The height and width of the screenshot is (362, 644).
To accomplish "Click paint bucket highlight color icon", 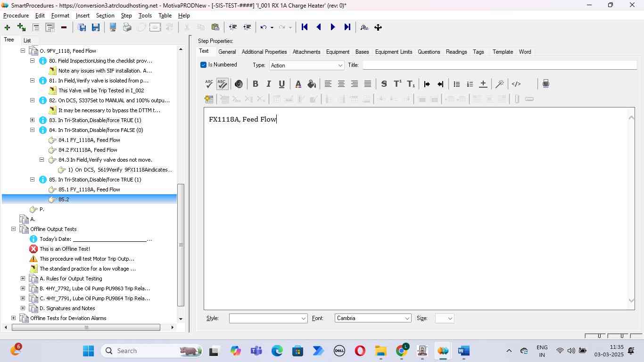I will pos(311,84).
